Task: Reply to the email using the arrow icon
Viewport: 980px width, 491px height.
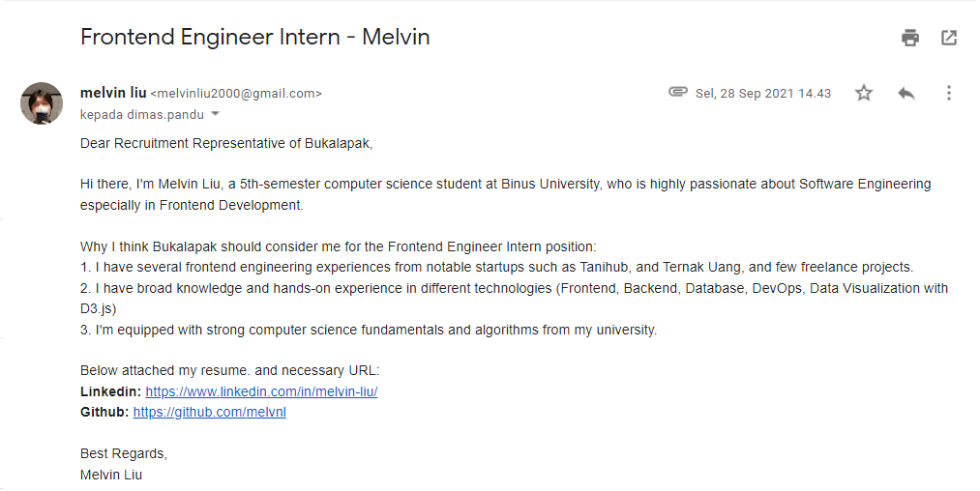Action: (x=906, y=93)
